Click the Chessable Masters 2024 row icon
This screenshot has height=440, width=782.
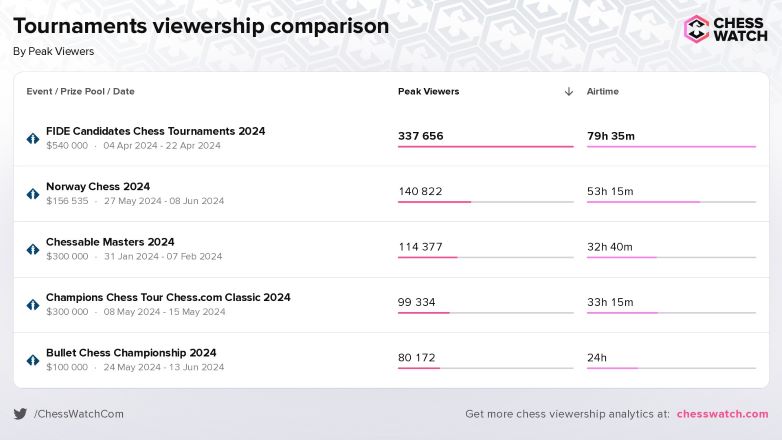point(33,249)
